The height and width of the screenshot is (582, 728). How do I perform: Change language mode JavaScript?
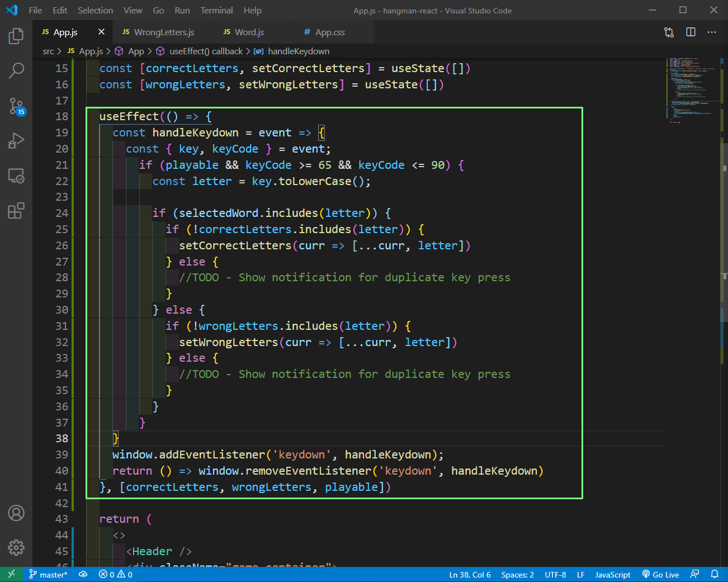click(x=612, y=574)
